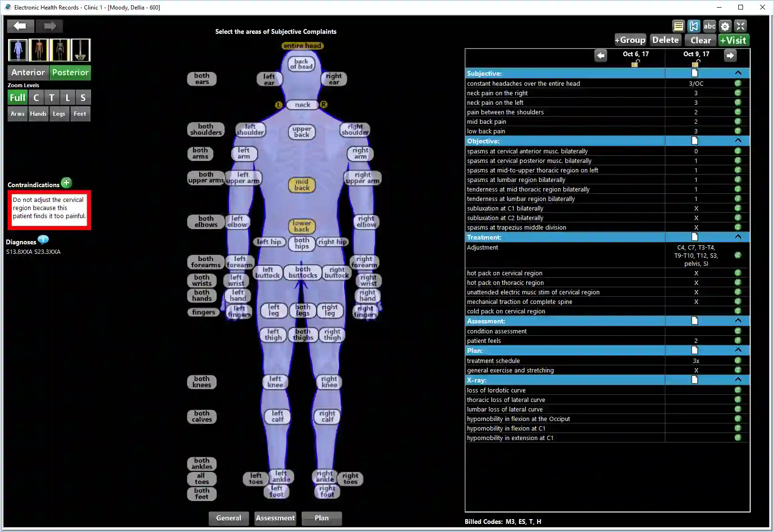Click the blue info icon next to Diagnoses
This screenshot has height=532, width=774.
[x=43, y=240]
